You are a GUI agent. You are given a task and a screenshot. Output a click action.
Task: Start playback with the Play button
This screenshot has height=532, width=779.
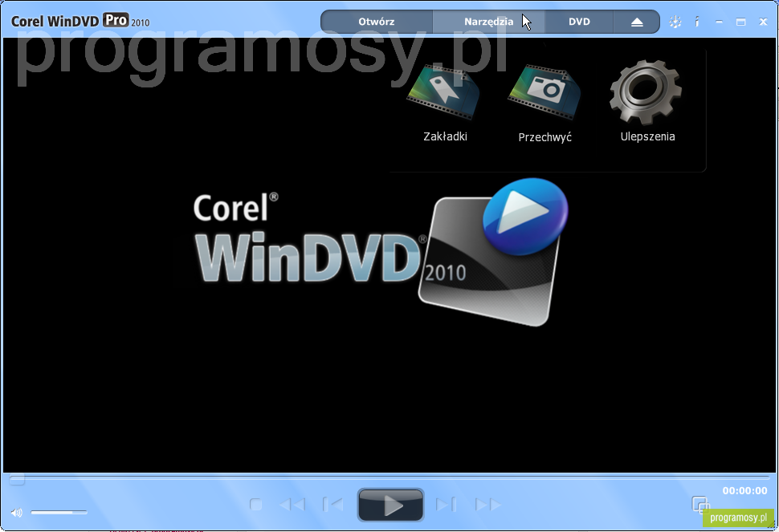coord(390,505)
